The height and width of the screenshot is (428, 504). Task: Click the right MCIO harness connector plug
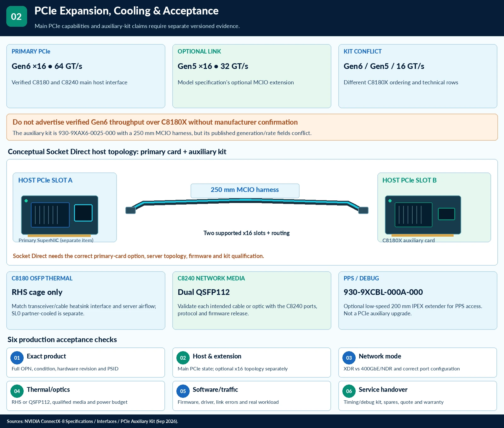(363, 210)
